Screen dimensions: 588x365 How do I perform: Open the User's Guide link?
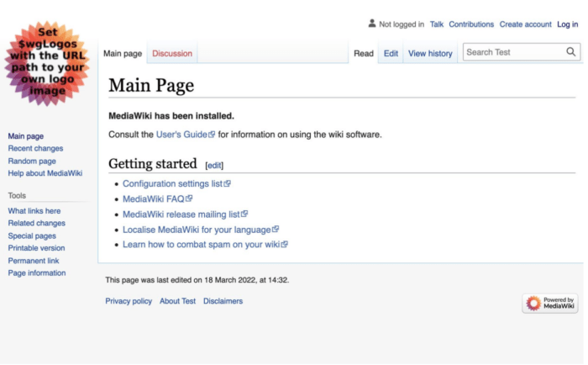[x=186, y=135]
